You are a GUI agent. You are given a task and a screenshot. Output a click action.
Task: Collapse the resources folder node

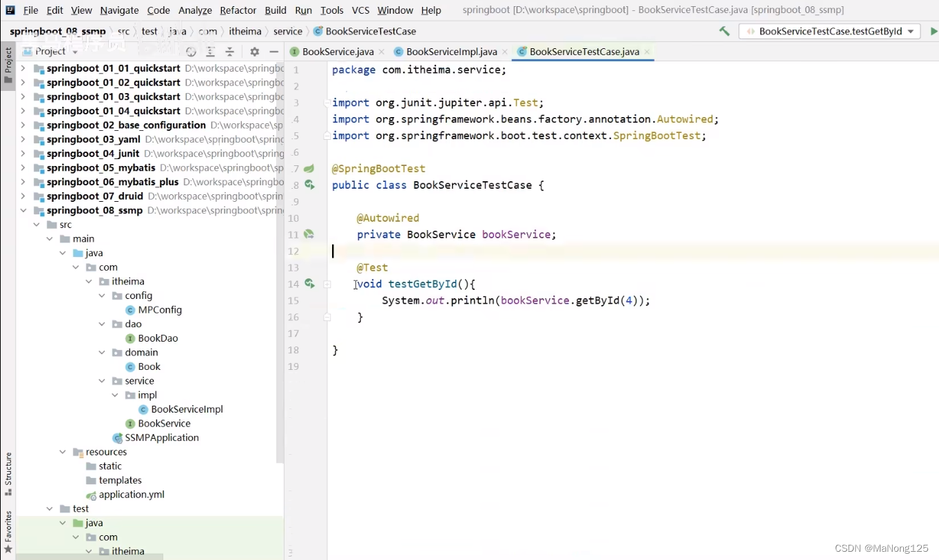point(63,452)
